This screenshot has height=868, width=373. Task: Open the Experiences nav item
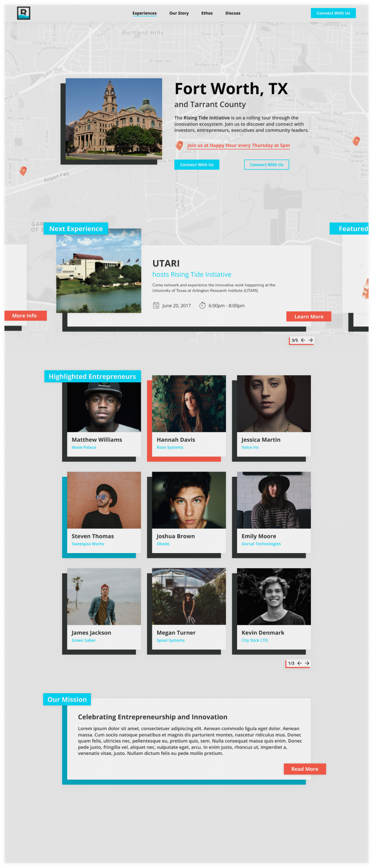pyautogui.click(x=144, y=13)
